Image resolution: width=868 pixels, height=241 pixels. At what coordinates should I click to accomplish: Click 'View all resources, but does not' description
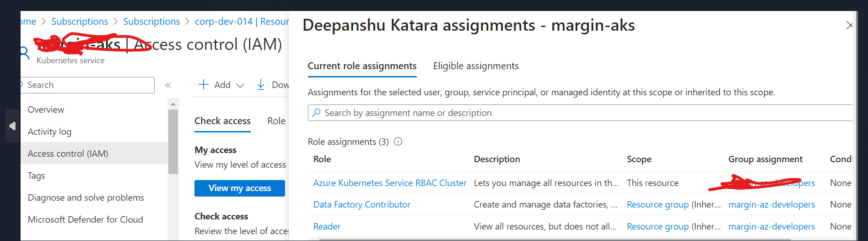tap(545, 226)
